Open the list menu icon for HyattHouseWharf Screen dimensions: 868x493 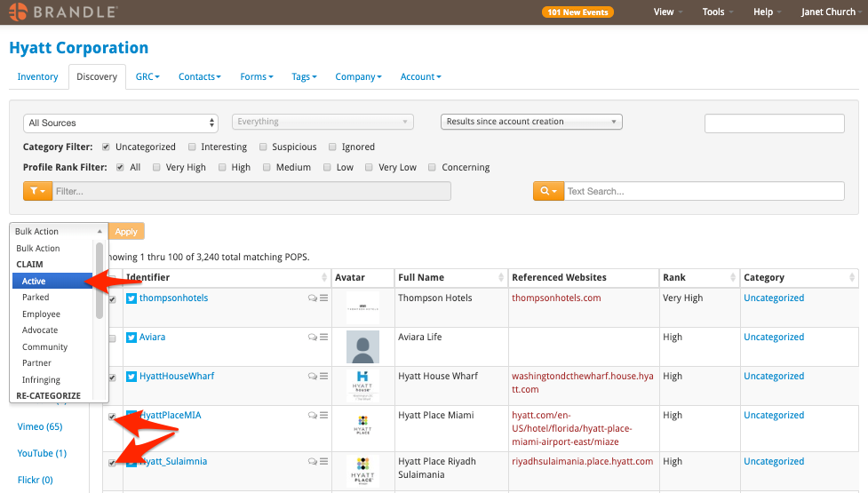[324, 377]
